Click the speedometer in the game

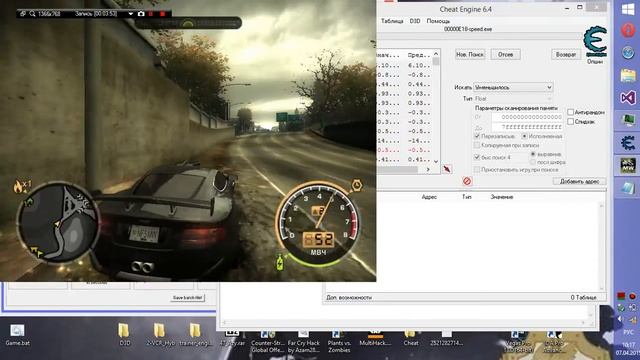point(319,224)
